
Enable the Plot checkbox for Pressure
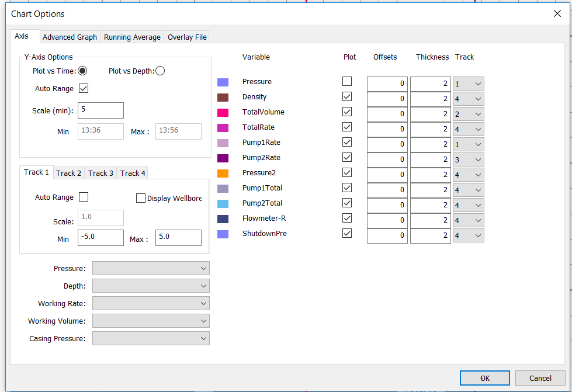(x=347, y=82)
